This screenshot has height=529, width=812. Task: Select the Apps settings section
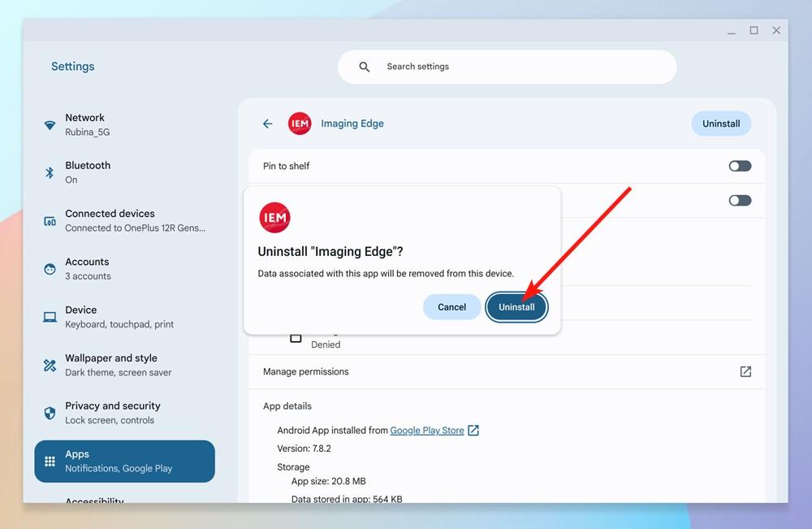coord(125,461)
